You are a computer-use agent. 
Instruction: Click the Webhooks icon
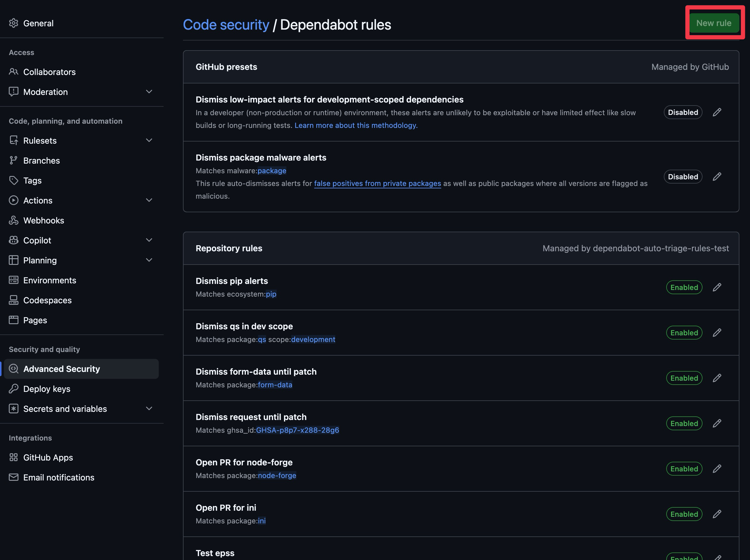[14, 220]
